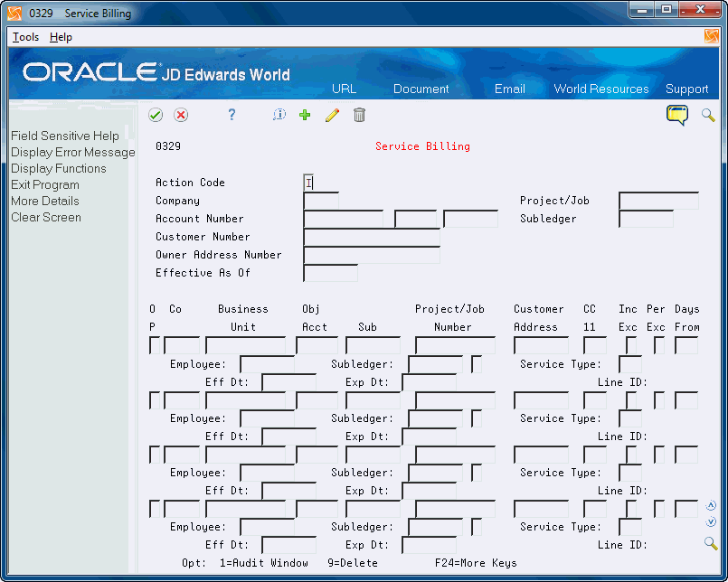Focus the Owner Address Number field
This screenshot has height=582, width=728.
click(372, 255)
